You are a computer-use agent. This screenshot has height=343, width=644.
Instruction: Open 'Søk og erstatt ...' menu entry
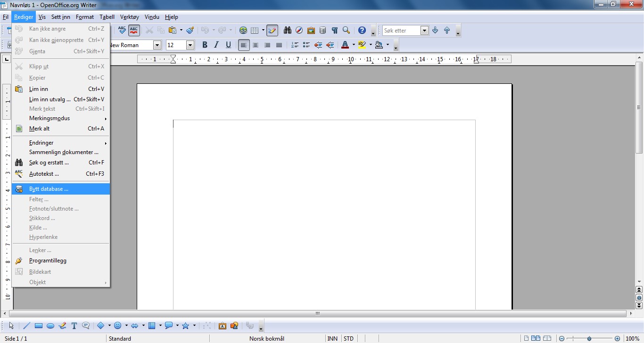coord(61,163)
